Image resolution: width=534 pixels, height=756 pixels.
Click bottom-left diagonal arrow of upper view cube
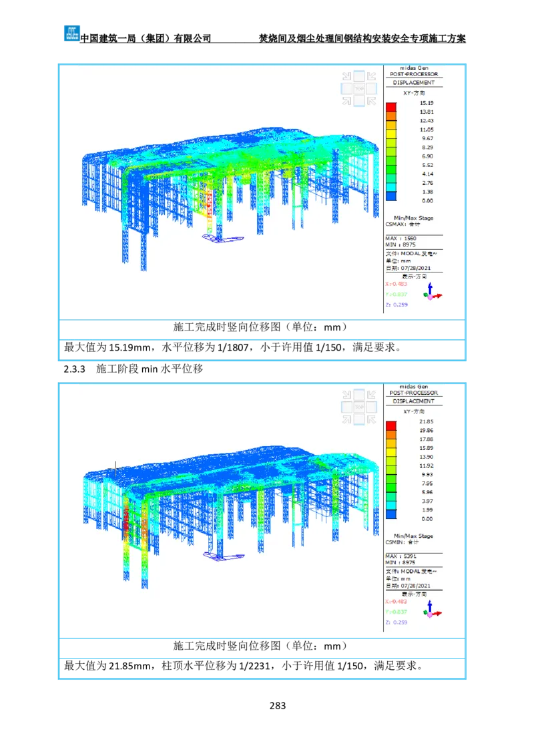click(346, 101)
